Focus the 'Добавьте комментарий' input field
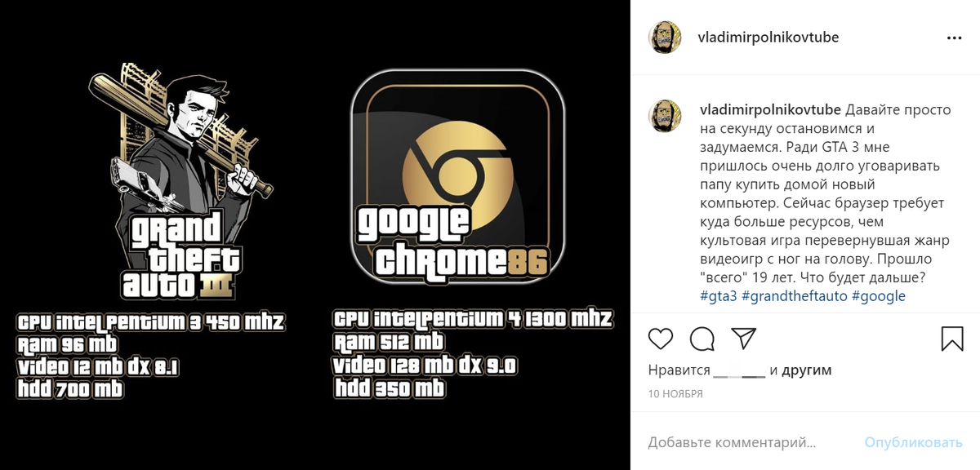 [751, 442]
